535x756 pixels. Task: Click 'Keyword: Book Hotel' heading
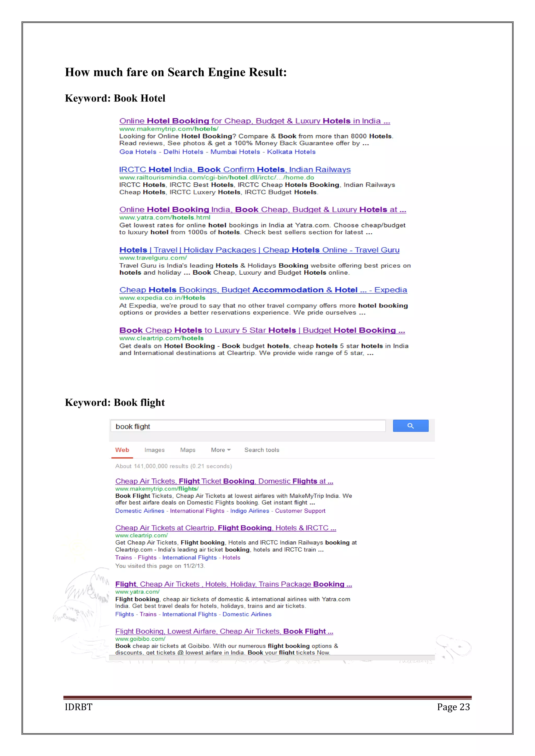(x=115, y=98)
